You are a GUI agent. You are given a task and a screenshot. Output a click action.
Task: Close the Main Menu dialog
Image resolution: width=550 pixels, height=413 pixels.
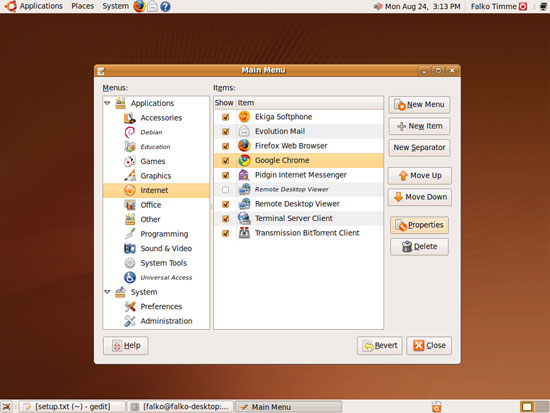tap(429, 346)
